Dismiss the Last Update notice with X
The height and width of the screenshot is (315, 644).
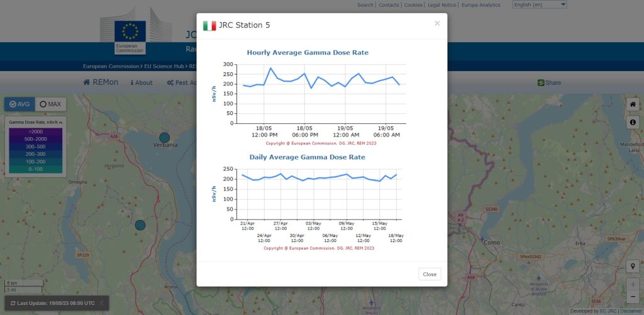click(x=101, y=303)
